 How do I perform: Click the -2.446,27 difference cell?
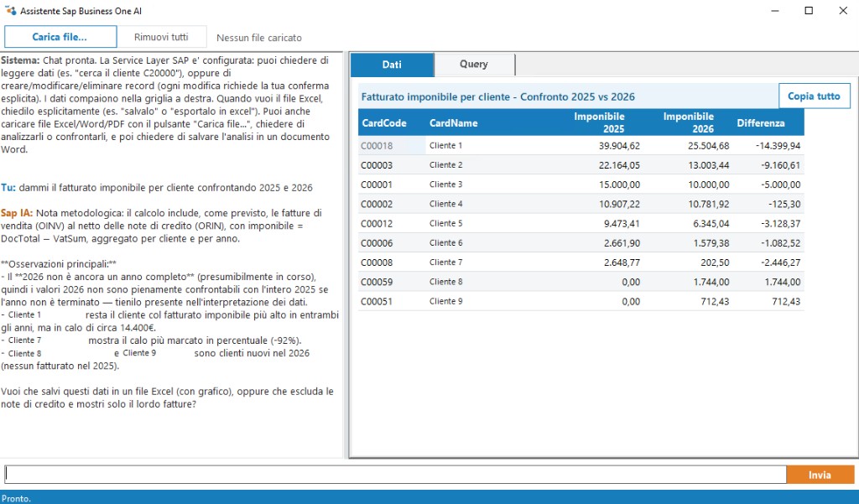coord(768,262)
